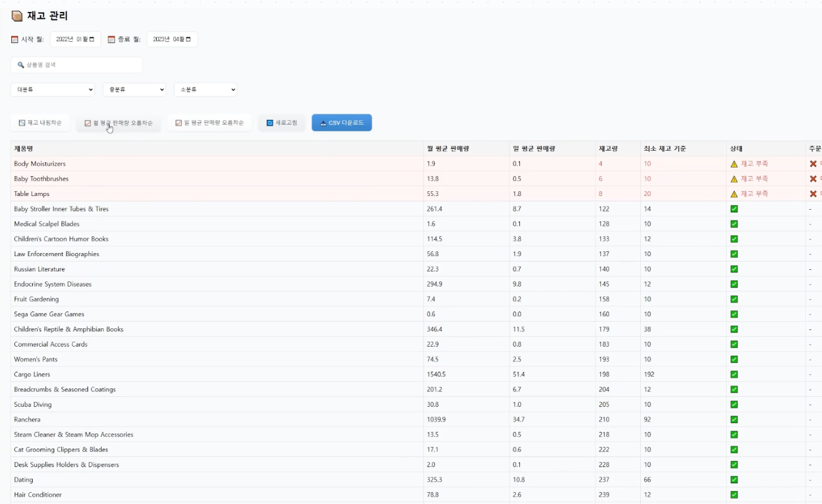
Task: Click the box icon beside 재고 관리 title
Action: [17, 16]
